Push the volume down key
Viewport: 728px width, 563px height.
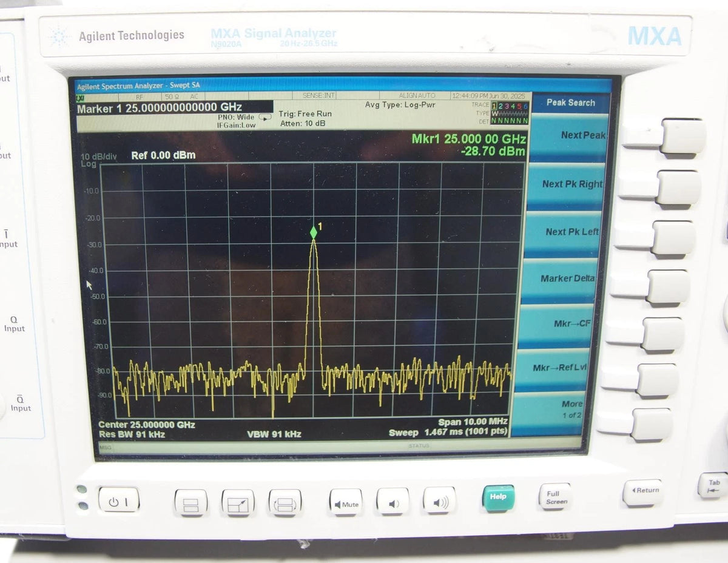point(393,501)
